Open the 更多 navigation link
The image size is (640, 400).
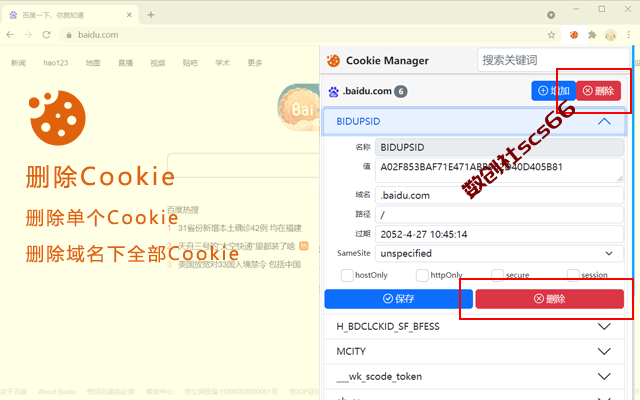click(x=255, y=63)
